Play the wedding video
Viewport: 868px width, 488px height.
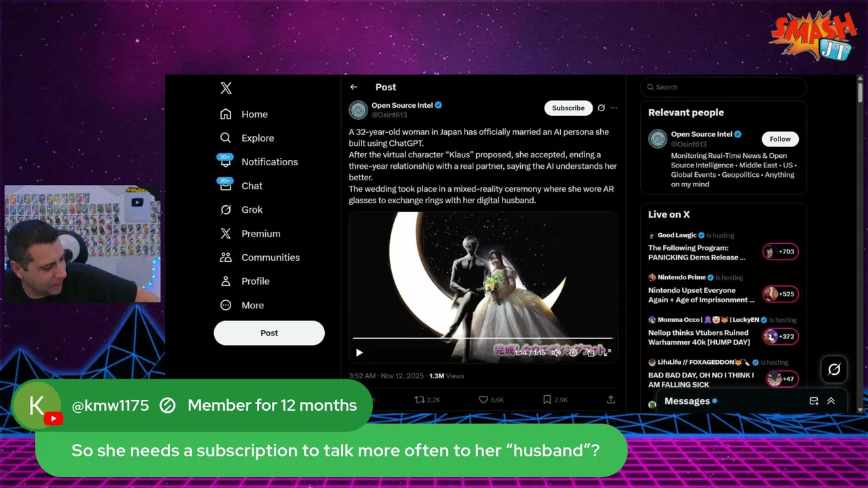click(359, 352)
